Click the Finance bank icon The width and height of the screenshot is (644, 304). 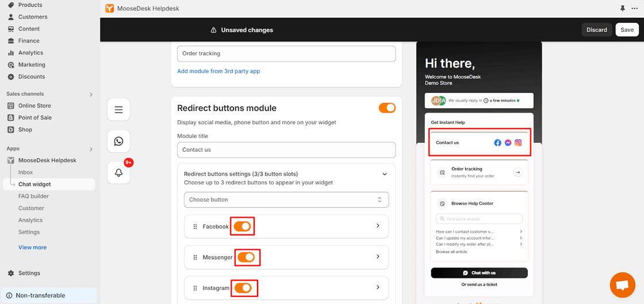(x=11, y=41)
